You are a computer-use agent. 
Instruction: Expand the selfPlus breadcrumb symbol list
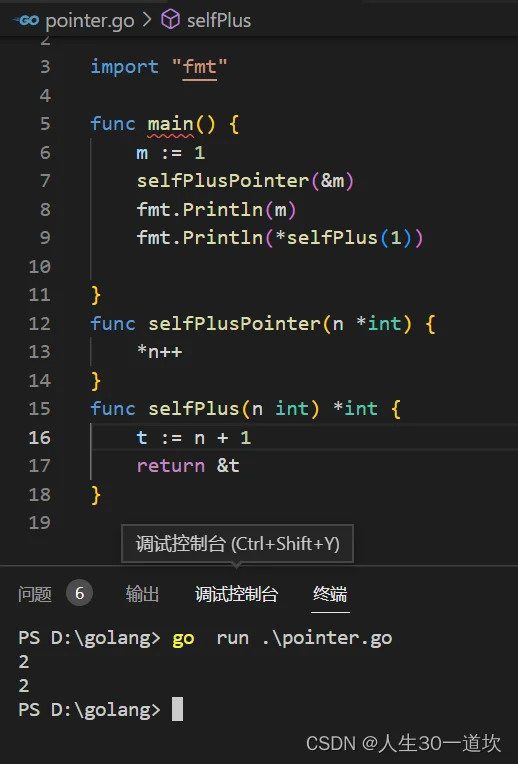coord(219,20)
